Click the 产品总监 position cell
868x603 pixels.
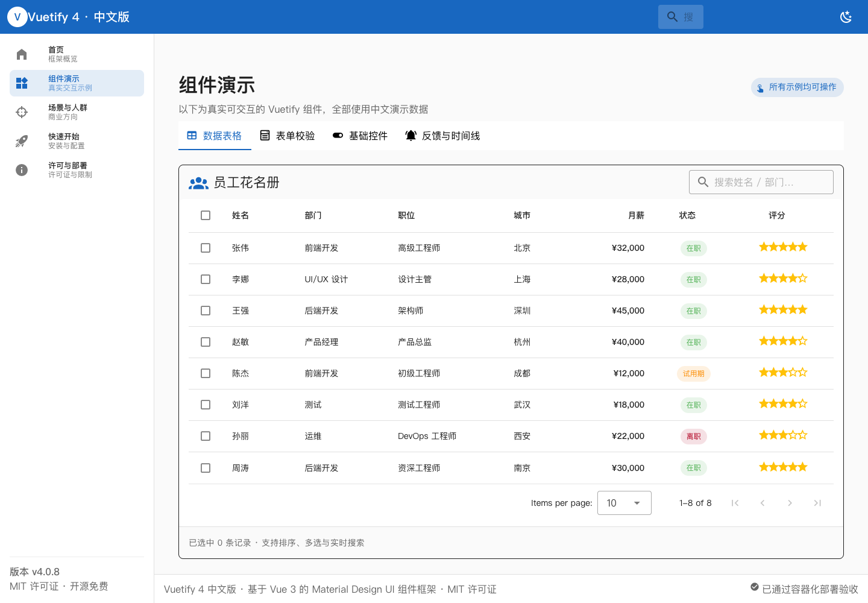(x=415, y=342)
